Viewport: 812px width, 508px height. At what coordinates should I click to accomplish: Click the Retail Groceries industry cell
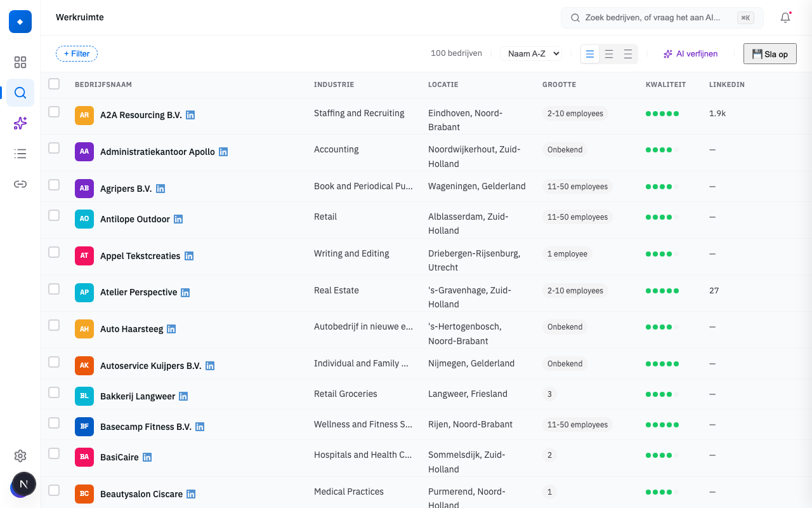(346, 394)
